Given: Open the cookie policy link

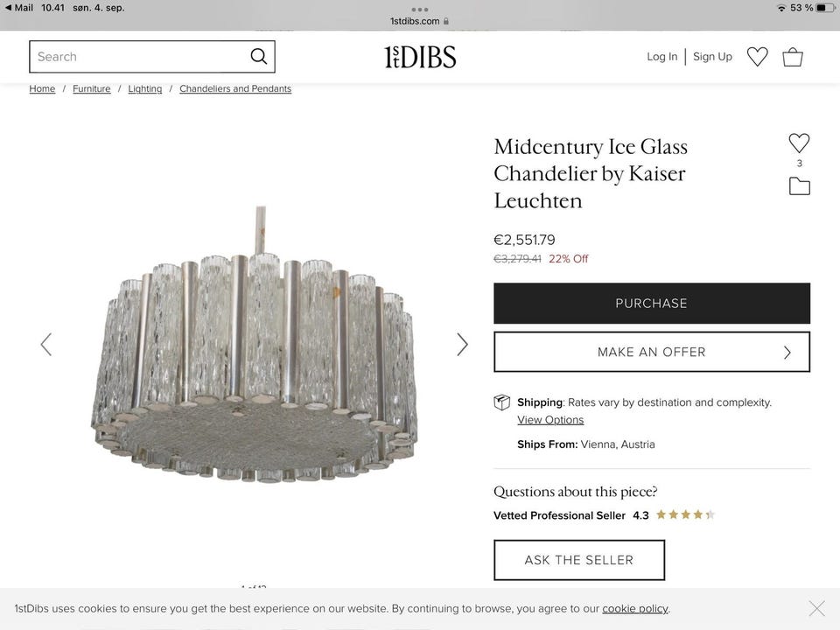Looking at the screenshot, I should coord(635,608).
